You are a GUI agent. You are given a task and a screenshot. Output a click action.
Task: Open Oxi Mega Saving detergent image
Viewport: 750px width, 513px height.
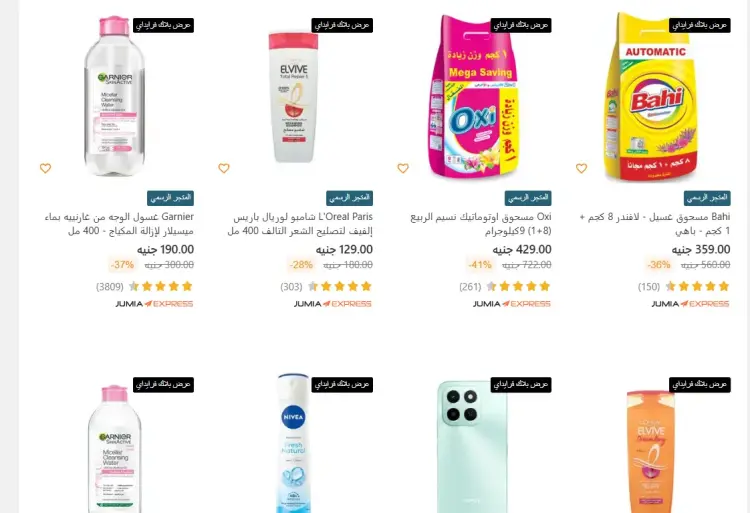pos(474,96)
